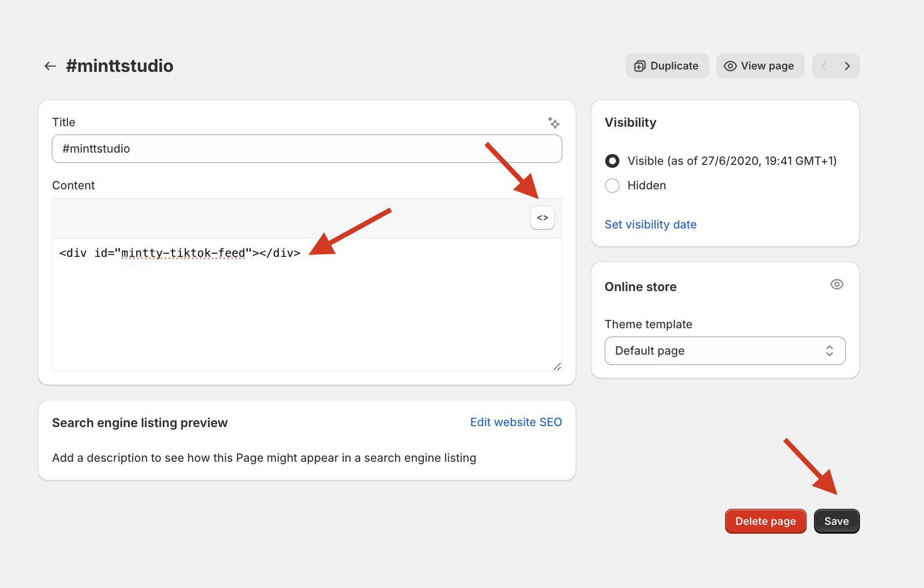Click the previous page chevron arrow
Viewport: 924px width, 588px height.
click(824, 66)
